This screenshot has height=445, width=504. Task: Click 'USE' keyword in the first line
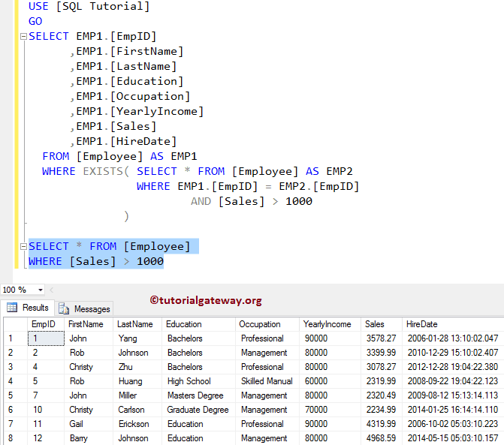(x=38, y=7)
